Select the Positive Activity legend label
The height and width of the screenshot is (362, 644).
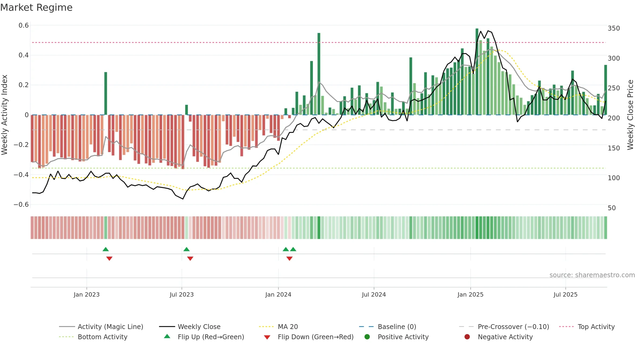[403, 337]
